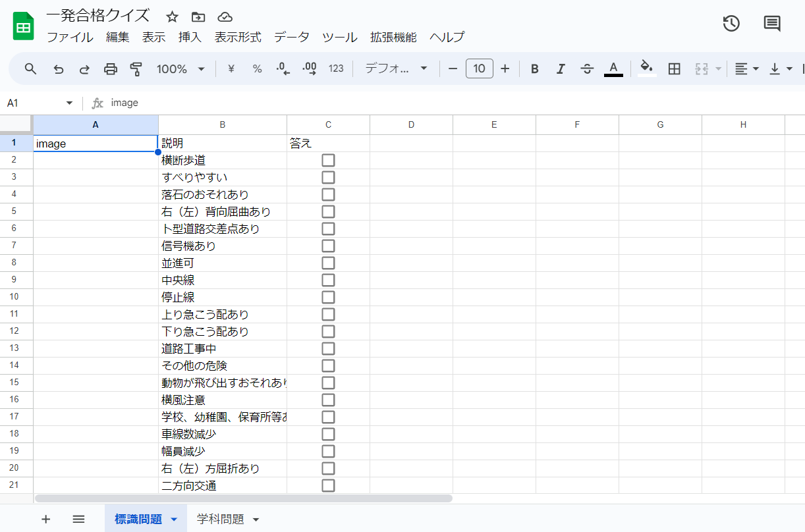Open the Google Sheets home icon

point(24,26)
